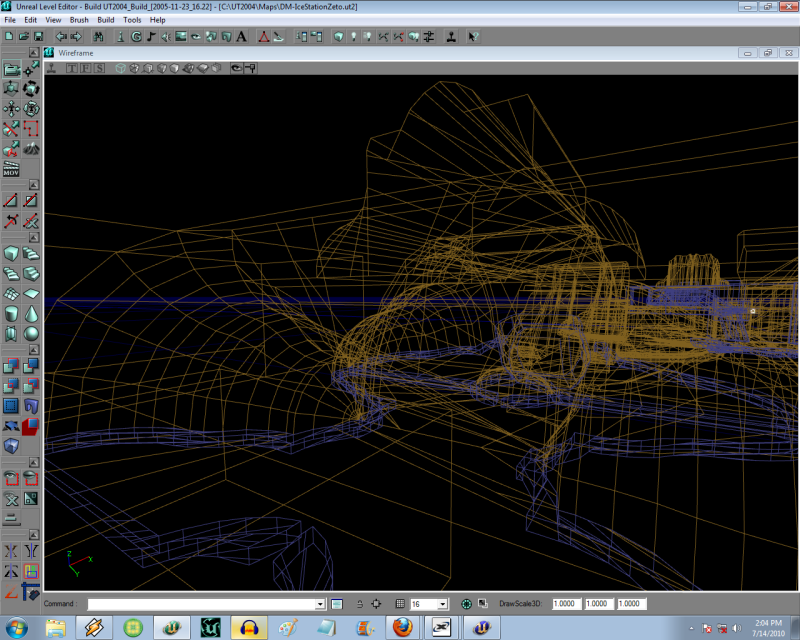Collapse the CSG operations group

tap(34, 350)
